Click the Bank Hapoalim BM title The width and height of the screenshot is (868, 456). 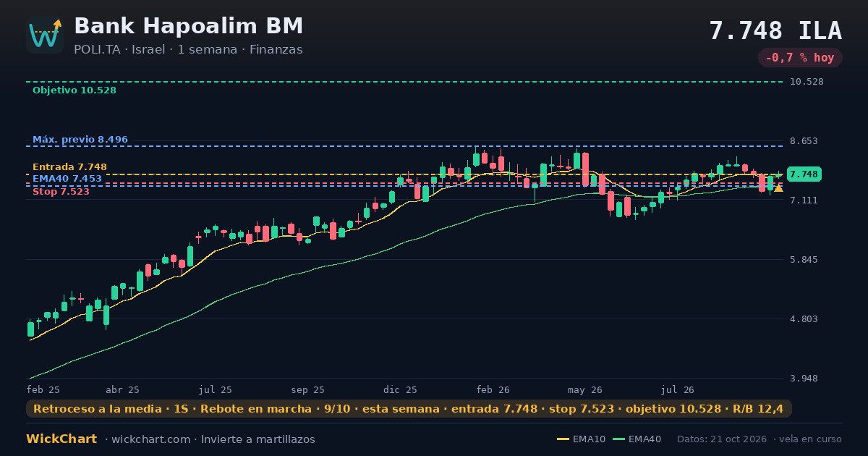click(189, 26)
